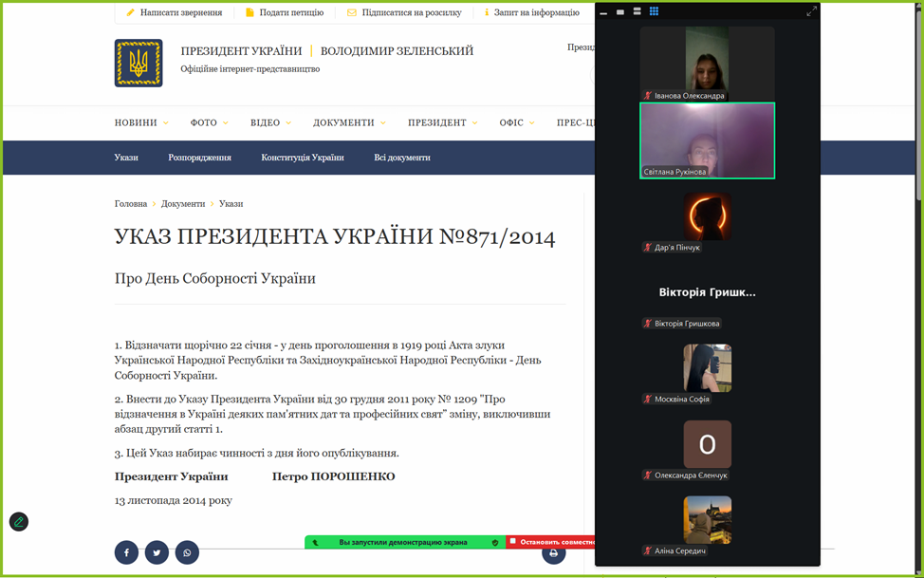Click the Подати петицію link
924x578 pixels.
click(284, 12)
